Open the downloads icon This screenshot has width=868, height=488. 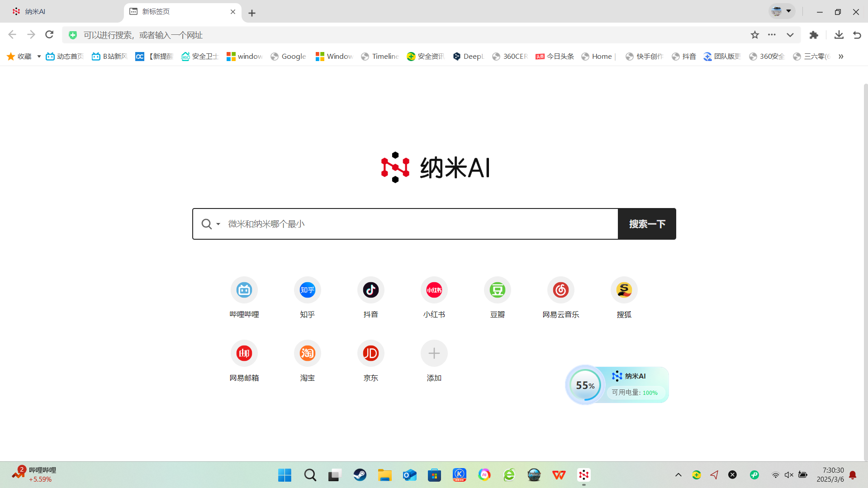(x=839, y=35)
